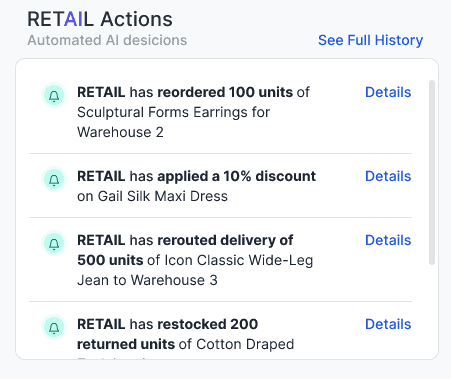Image resolution: width=451 pixels, height=379 pixels.
Task: Click bell icon beside Sculptural Forms Earrings reorder
Action: pyautogui.click(x=54, y=96)
